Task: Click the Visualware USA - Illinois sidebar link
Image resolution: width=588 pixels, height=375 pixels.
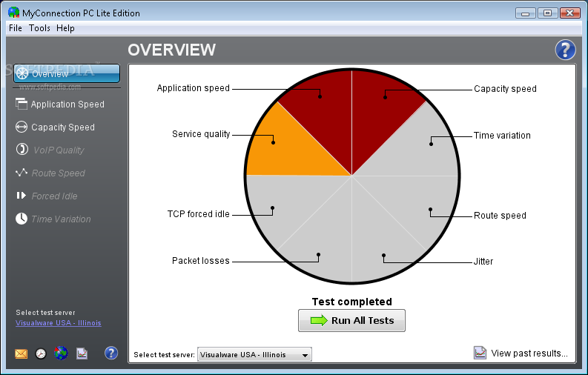Action: click(x=59, y=323)
